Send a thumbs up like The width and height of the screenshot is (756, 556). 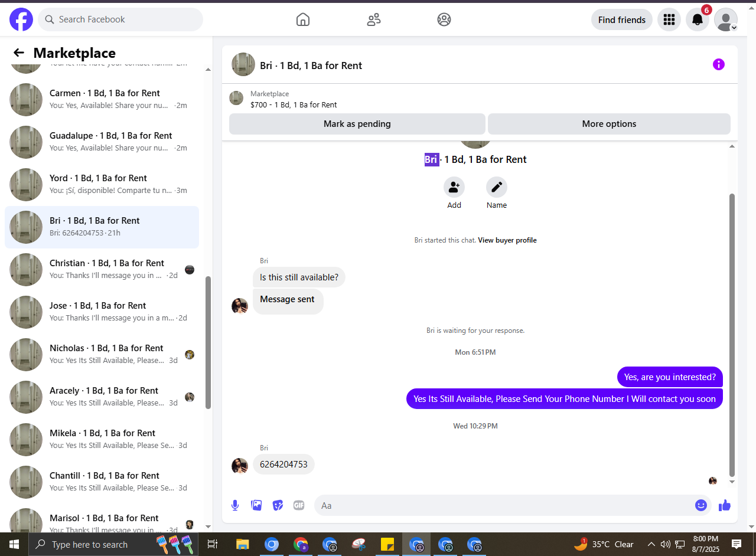click(725, 505)
